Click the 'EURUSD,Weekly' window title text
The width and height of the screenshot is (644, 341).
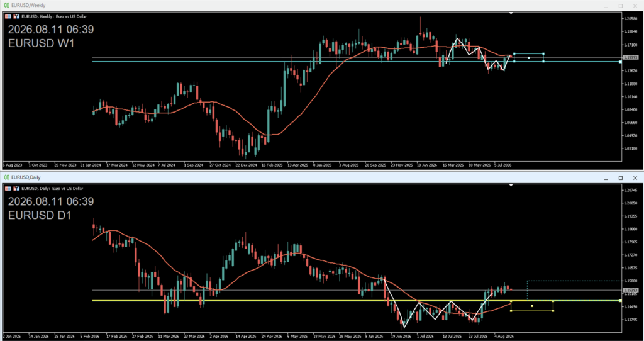(x=28, y=5)
